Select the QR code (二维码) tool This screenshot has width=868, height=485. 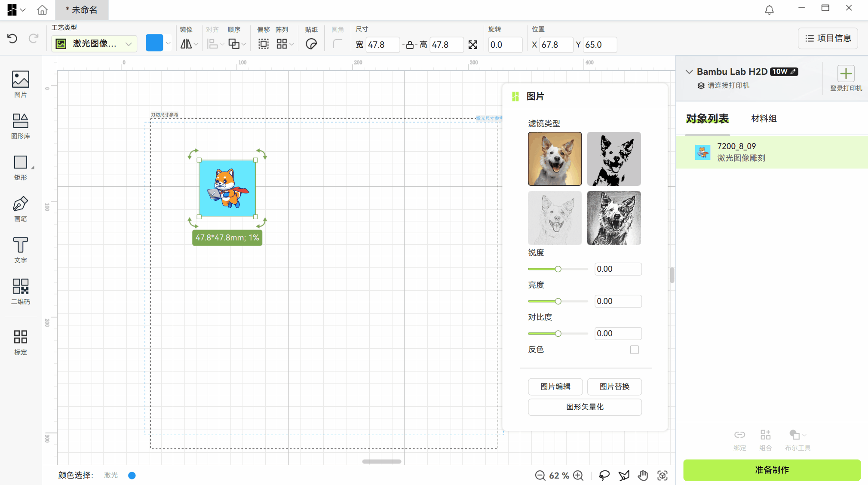[20, 292]
